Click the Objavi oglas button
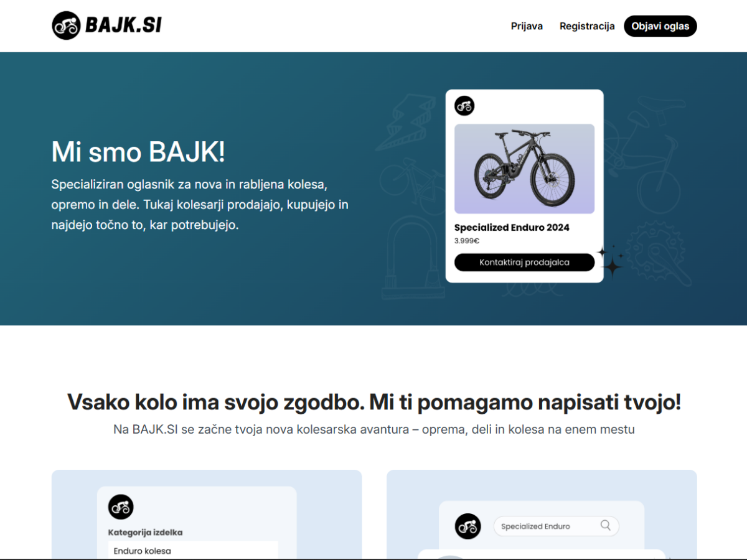747x560 pixels. (x=660, y=26)
